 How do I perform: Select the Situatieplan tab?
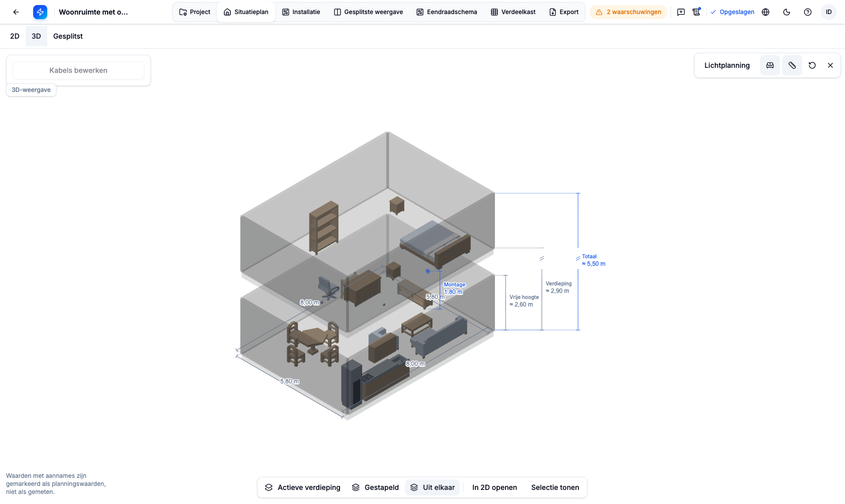(x=246, y=12)
